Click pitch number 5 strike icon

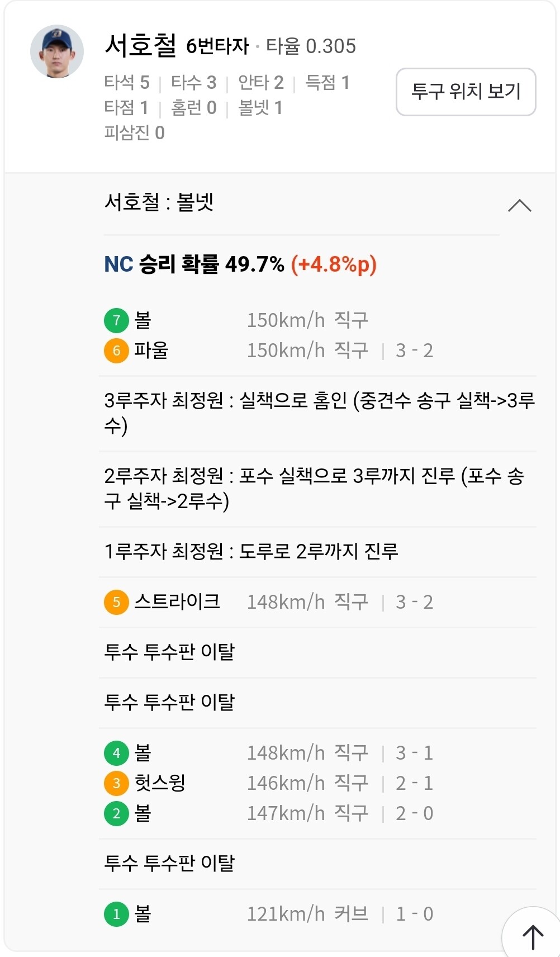[116, 602]
